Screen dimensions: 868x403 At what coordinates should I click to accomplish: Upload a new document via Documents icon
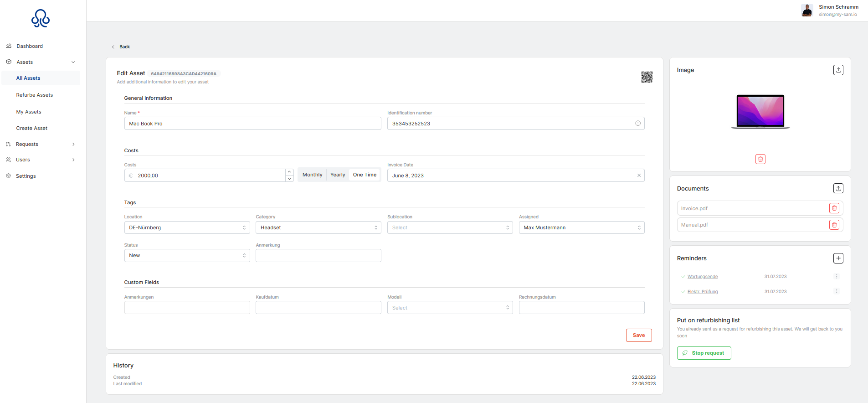click(x=838, y=188)
